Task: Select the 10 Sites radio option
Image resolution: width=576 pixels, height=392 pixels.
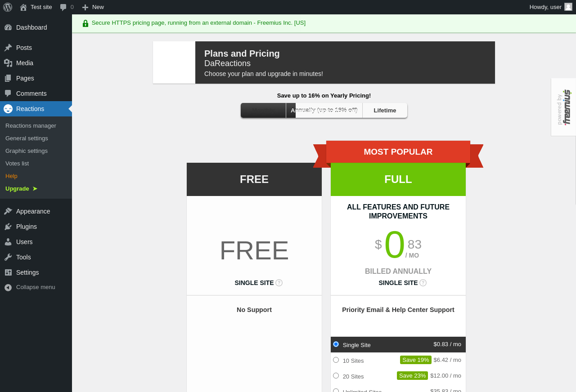Action: pyautogui.click(x=336, y=360)
